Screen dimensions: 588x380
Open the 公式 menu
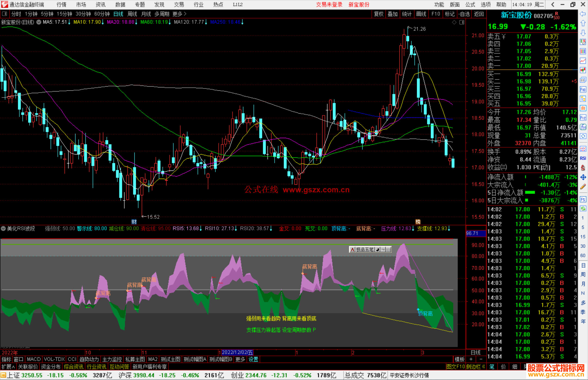coord(470,4)
